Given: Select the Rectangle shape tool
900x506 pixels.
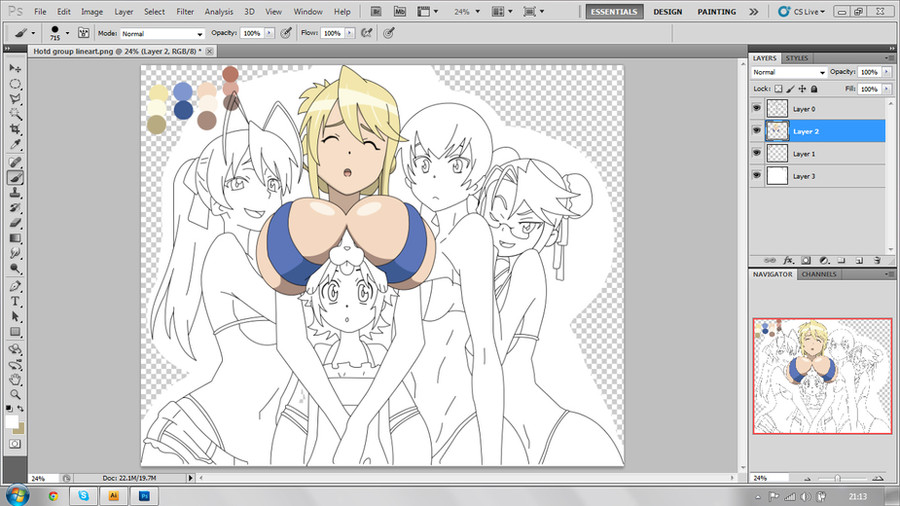Looking at the screenshot, I should click(x=15, y=332).
